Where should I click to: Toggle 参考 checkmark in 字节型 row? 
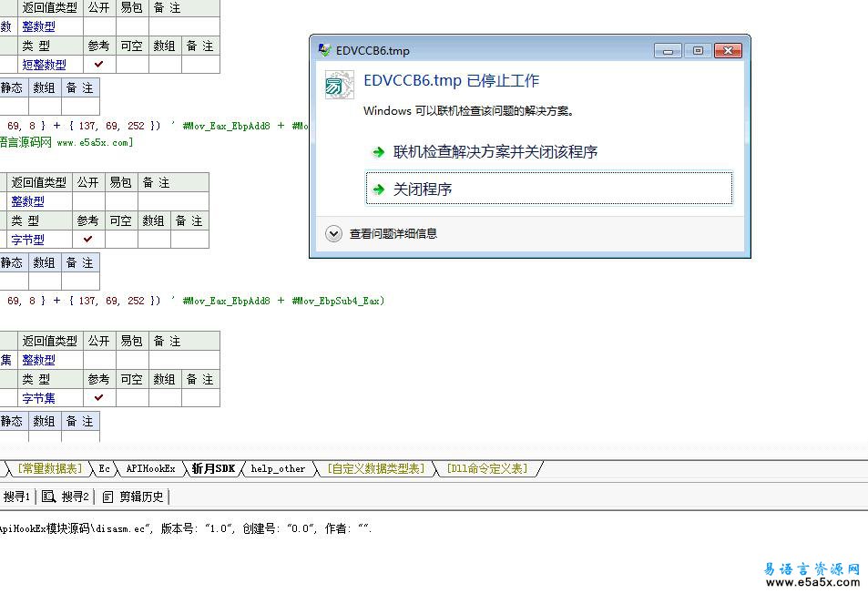[88, 240]
